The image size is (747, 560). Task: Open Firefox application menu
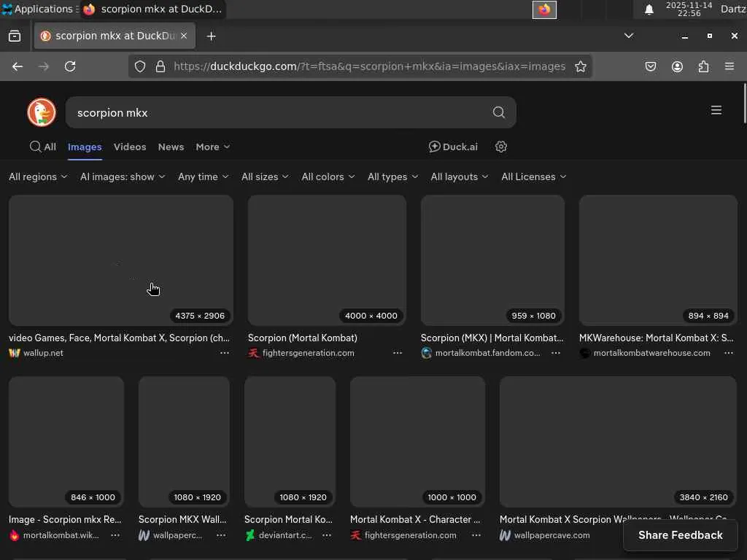(x=729, y=66)
